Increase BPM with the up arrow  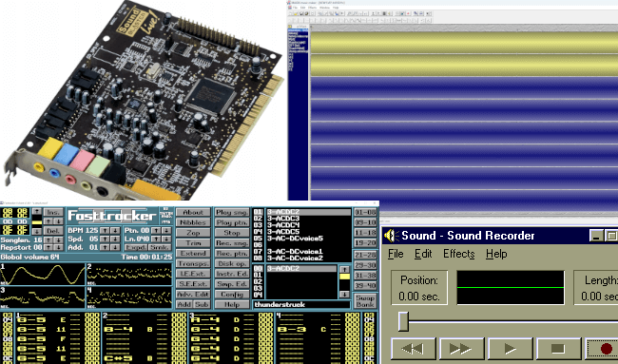[105, 230]
